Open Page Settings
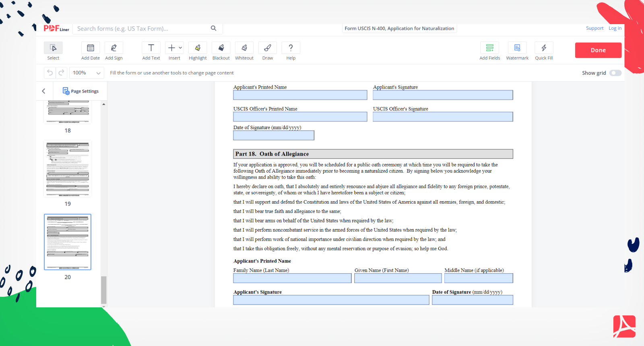This screenshot has width=644, height=346. [80, 91]
